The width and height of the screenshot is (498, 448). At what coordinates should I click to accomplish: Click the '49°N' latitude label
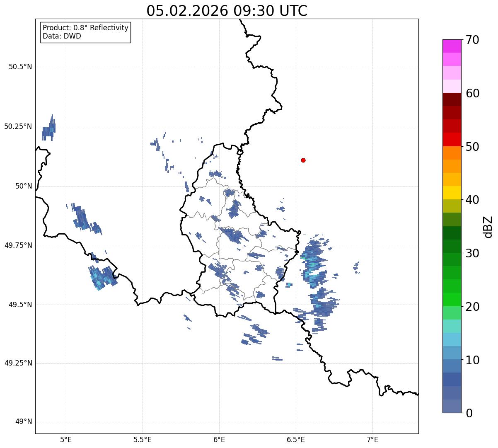[x=24, y=421]
